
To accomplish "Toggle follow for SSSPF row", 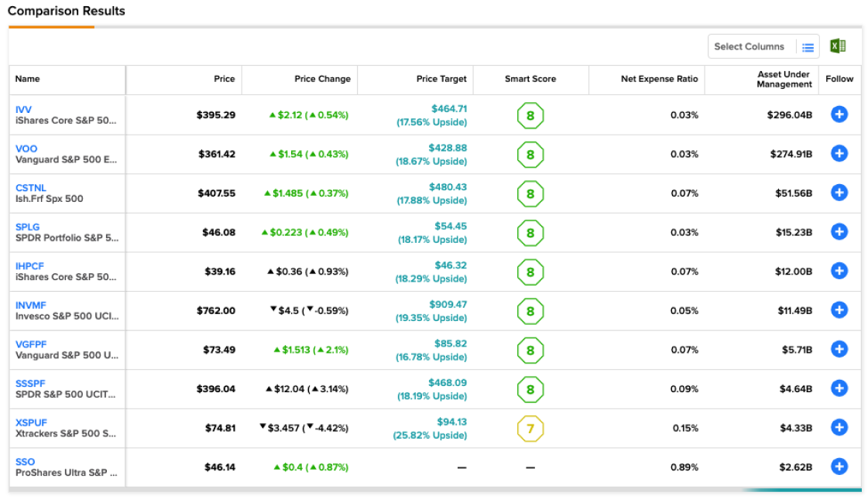I will (839, 388).
